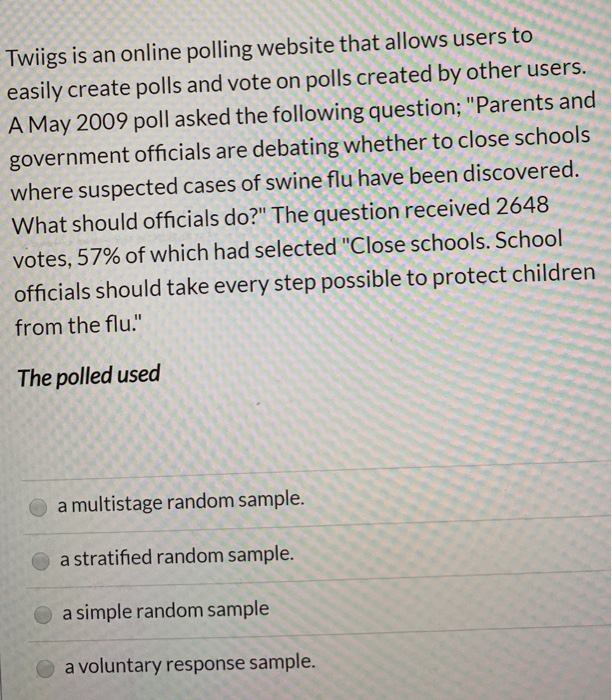Click the final line 'from the flu.'
612x700 pixels.
click(78, 325)
